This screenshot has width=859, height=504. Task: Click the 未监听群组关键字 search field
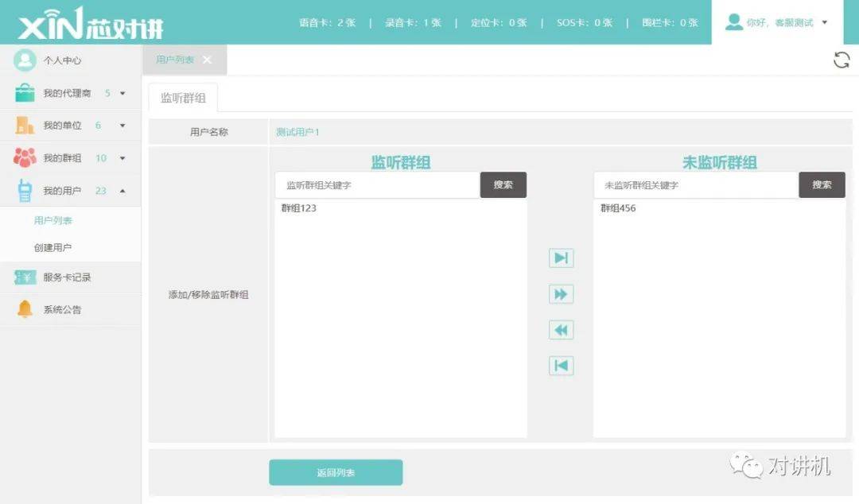tap(695, 185)
